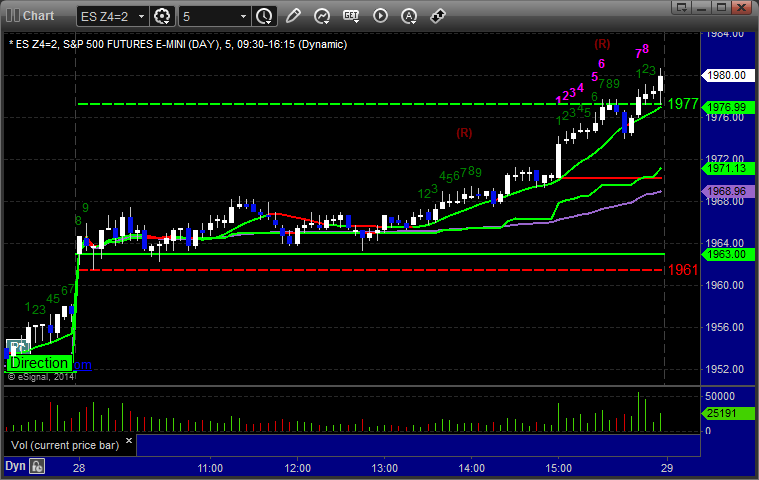Click the 1968.96 purple price marker

tap(728, 191)
